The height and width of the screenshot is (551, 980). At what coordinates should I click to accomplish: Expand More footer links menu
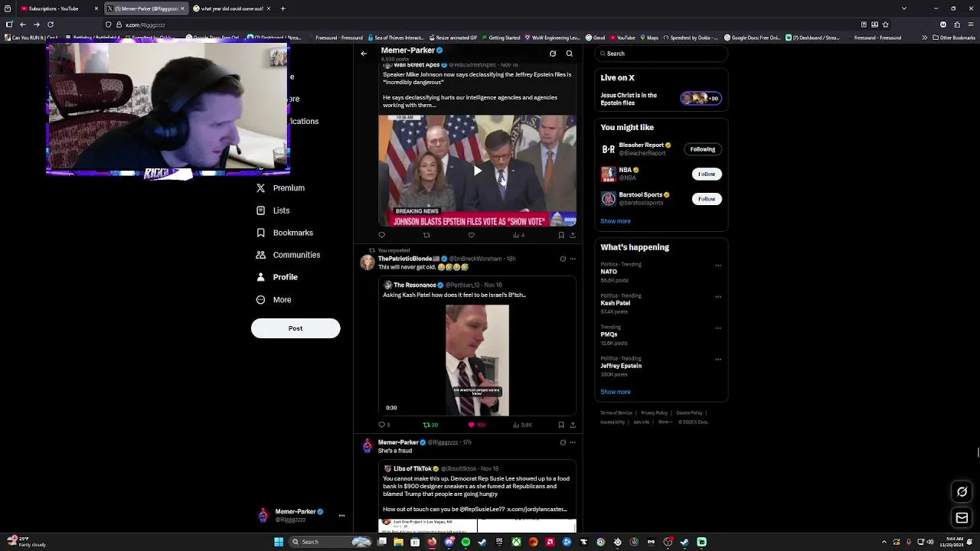pyautogui.click(x=664, y=422)
